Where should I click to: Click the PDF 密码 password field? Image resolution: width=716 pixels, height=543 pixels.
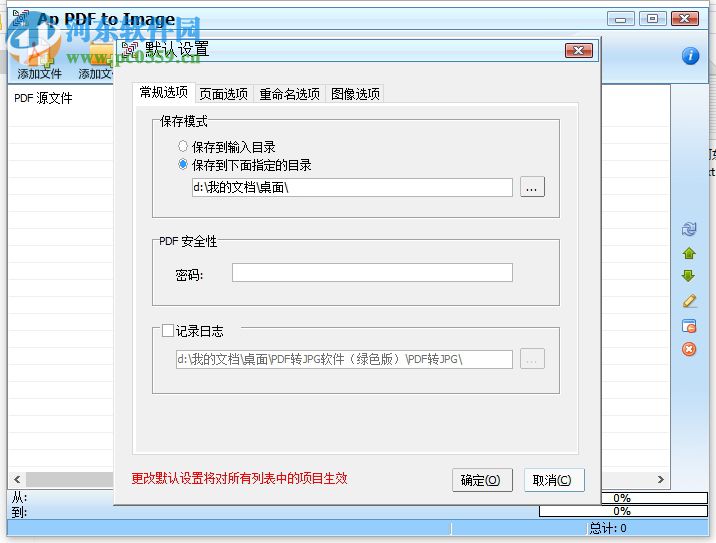(x=372, y=273)
